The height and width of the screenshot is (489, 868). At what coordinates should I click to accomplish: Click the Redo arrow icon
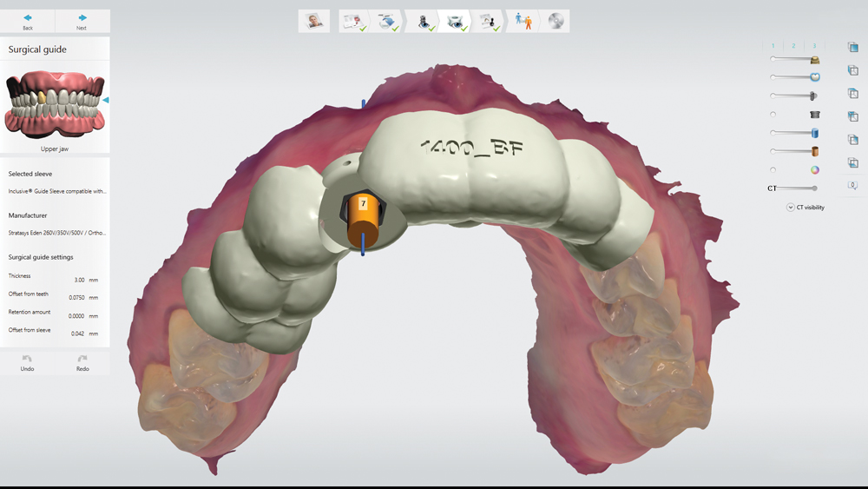coord(82,359)
